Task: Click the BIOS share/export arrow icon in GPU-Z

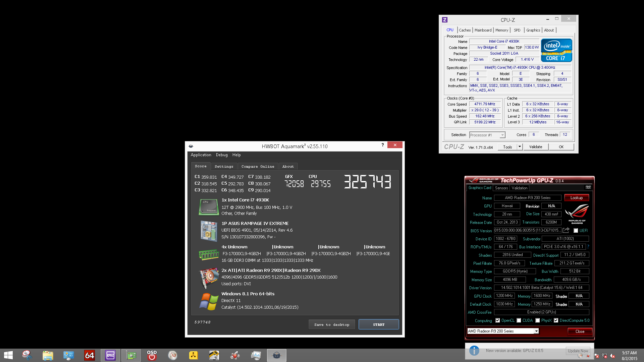Action: 566,230
